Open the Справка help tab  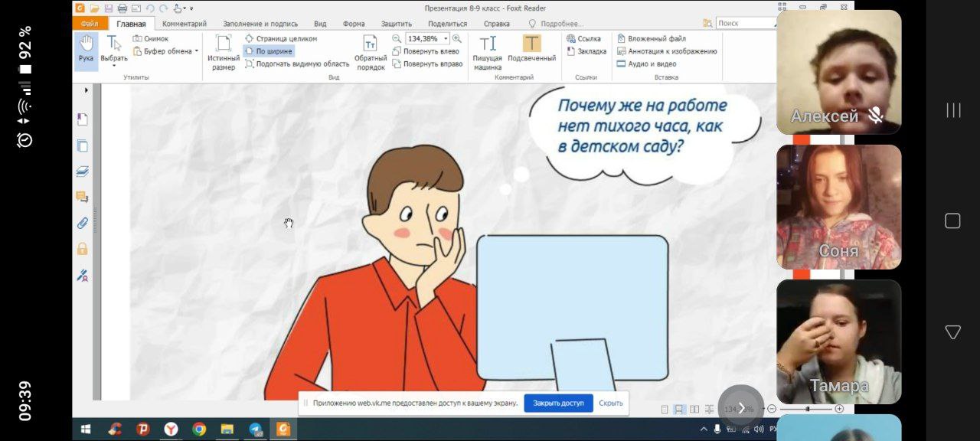(x=497, y=24)
